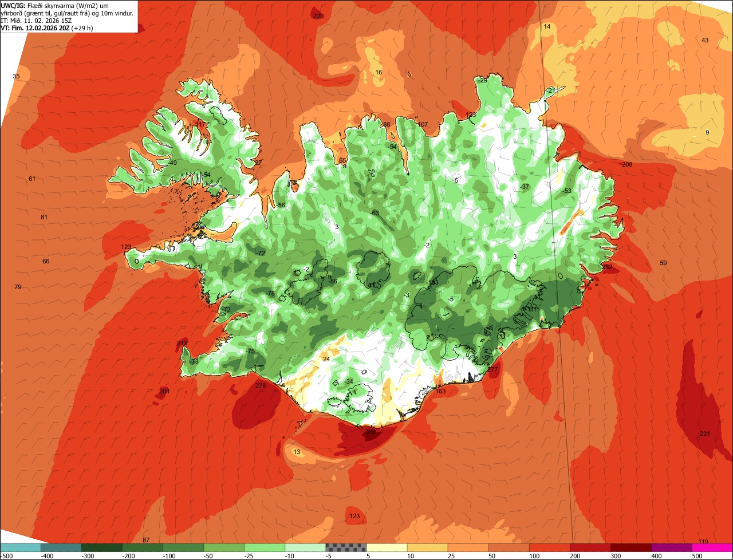Click the map value '35' on the left edge
Viewport: 733px width, 560px height.
point(16,76)
